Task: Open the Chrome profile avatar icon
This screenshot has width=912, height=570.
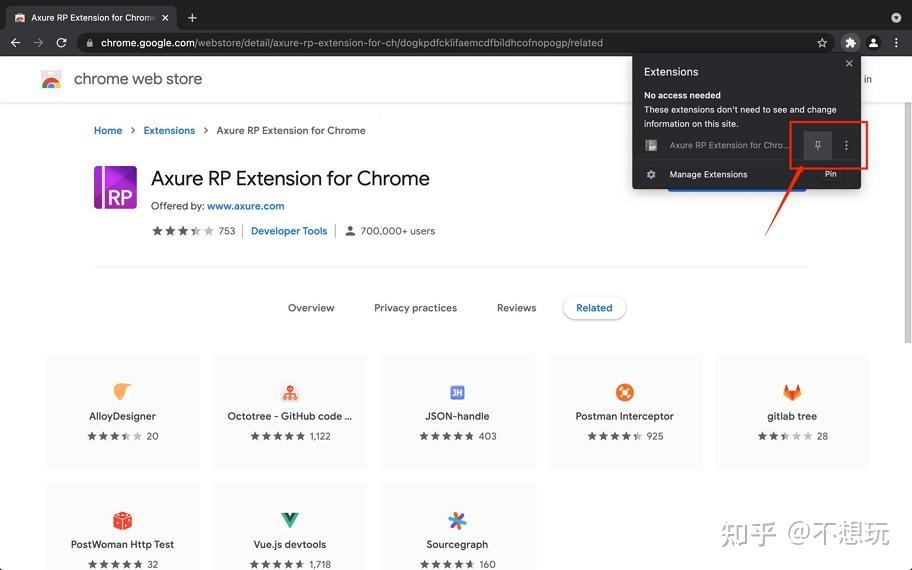Action: (873, 42)
